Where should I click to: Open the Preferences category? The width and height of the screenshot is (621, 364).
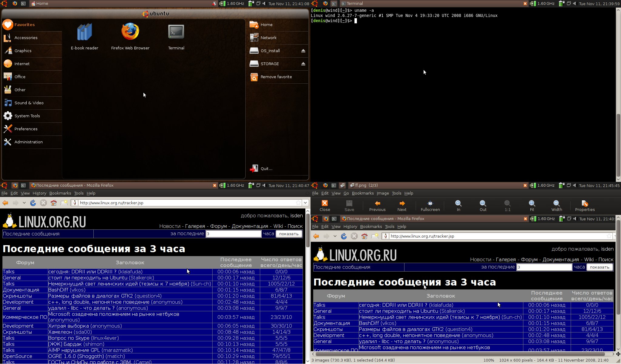32,129
